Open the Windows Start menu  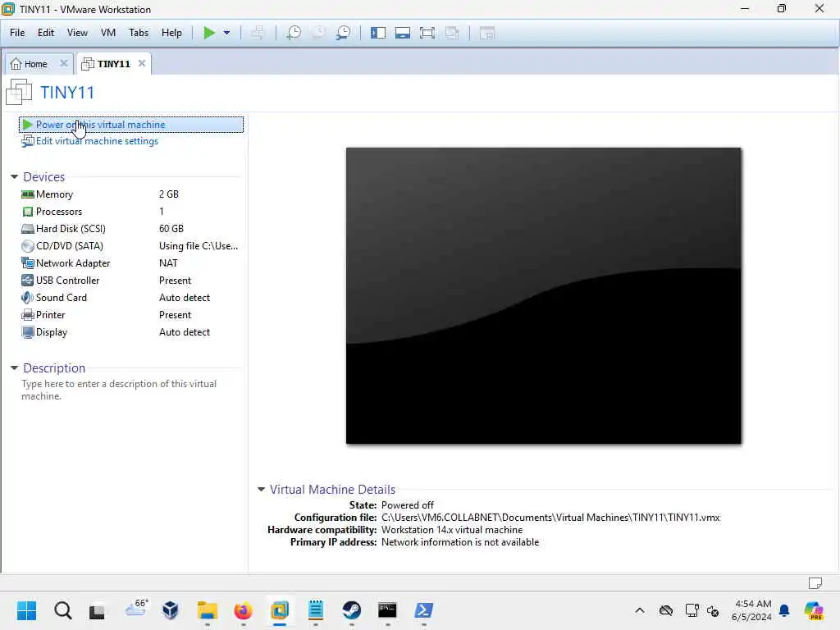point(26,609)
